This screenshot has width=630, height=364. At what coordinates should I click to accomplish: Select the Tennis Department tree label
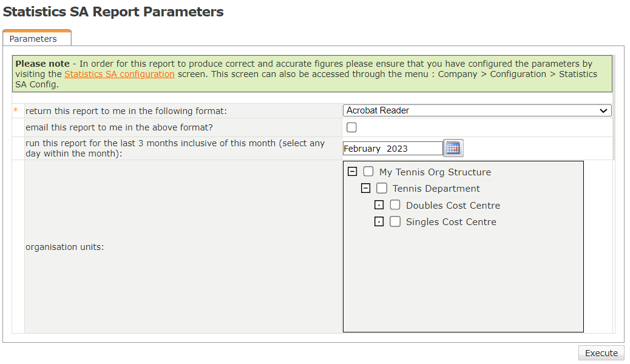(x=436, y=189)
